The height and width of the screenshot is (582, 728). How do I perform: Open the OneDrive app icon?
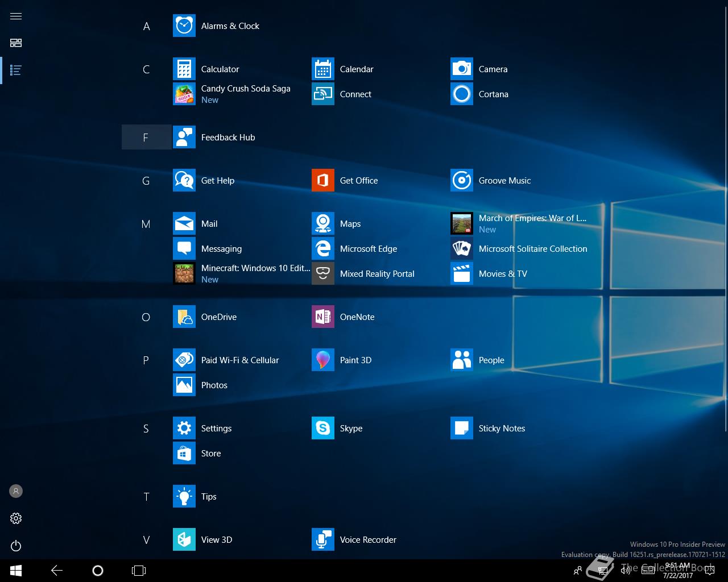point(184,317)
